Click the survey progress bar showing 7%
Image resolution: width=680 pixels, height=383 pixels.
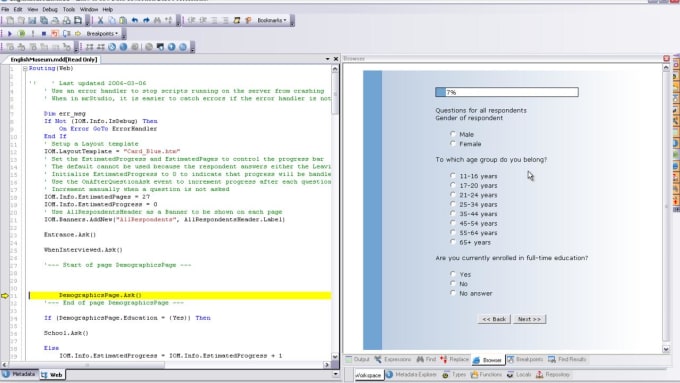[507, 92]
